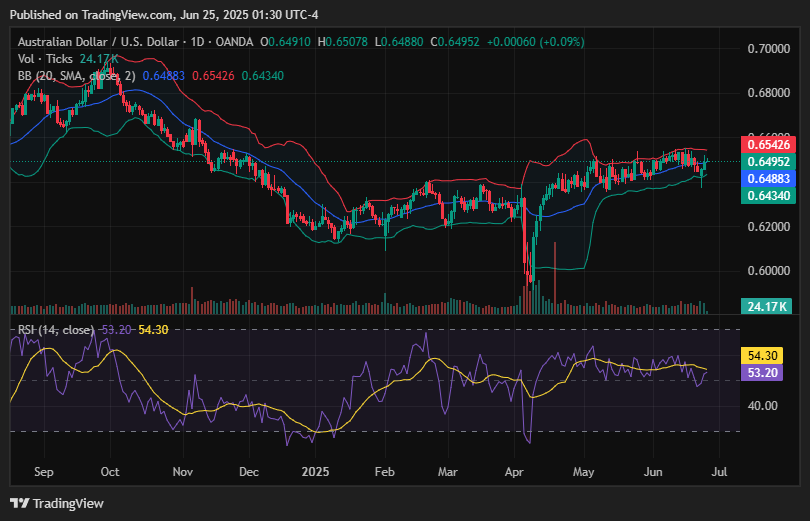The image size is (810, 521).
Task: Click the green 0.64340 lower band tag
Action: click(768, 196)
